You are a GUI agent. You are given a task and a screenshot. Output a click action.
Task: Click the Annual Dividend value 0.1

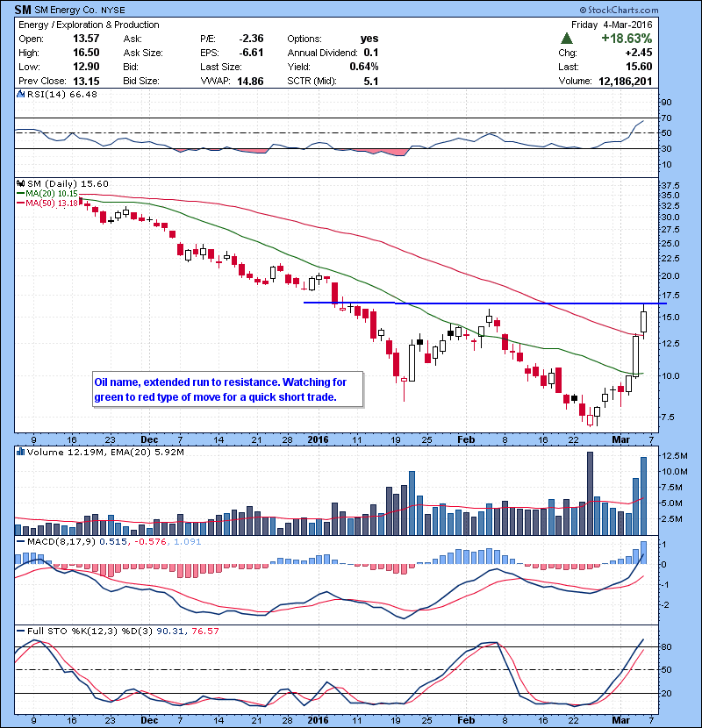[371, 53]
